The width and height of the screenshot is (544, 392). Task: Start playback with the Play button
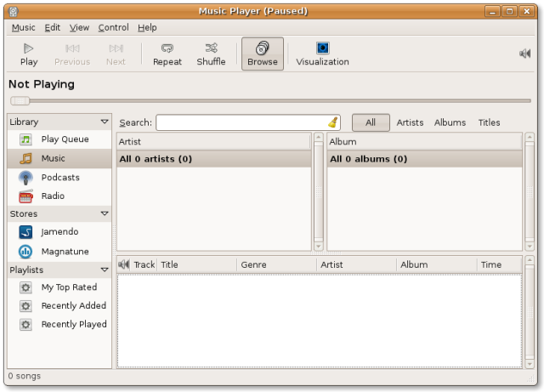[x=28, y=54]
